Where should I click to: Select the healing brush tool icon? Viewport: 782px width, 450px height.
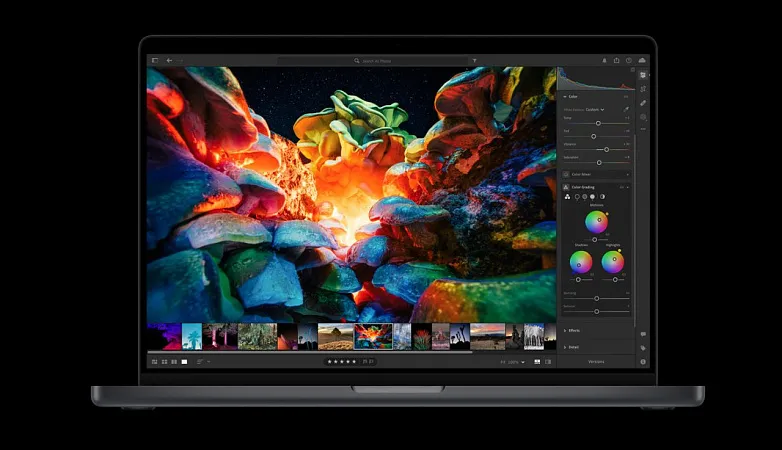pos(643,103)
